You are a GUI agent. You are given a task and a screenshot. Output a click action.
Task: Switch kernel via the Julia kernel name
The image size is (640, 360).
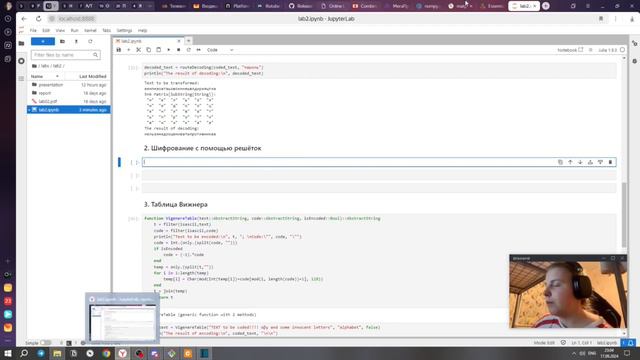click(607, 50)
